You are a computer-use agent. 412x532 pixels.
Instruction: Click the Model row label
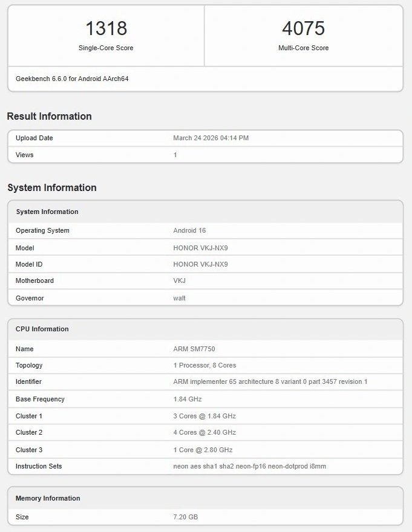[25, 248]
